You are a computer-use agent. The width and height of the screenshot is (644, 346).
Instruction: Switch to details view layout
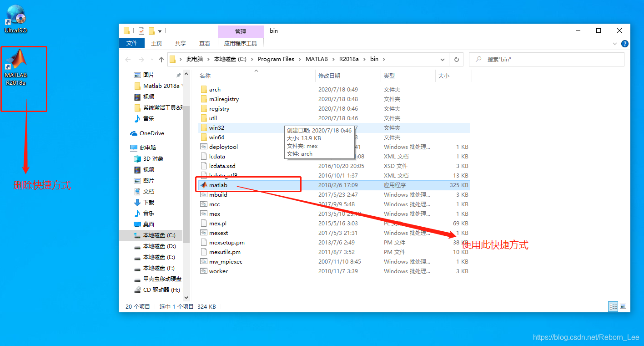(613, 306)
